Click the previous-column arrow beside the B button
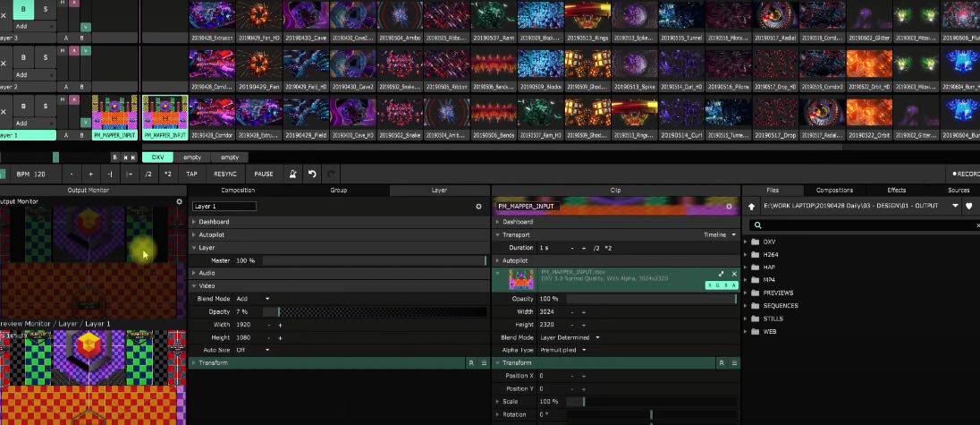Screen dimensions: 980x425 125,157
